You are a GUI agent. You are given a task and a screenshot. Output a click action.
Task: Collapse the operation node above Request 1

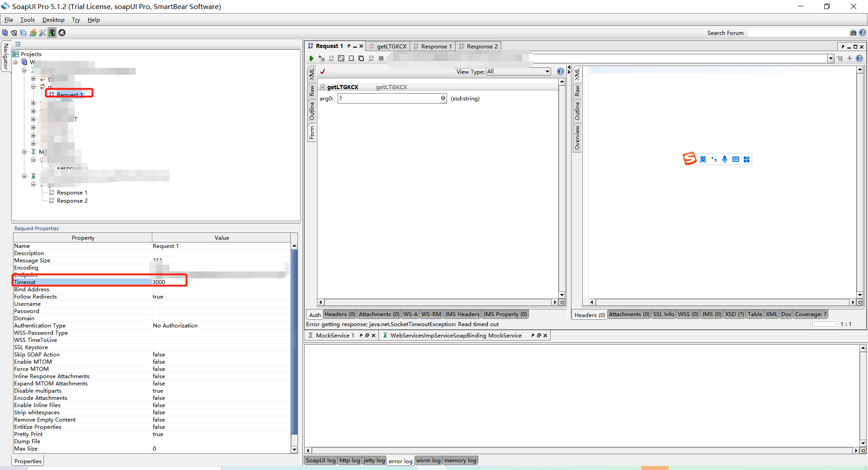pos(33,86)
